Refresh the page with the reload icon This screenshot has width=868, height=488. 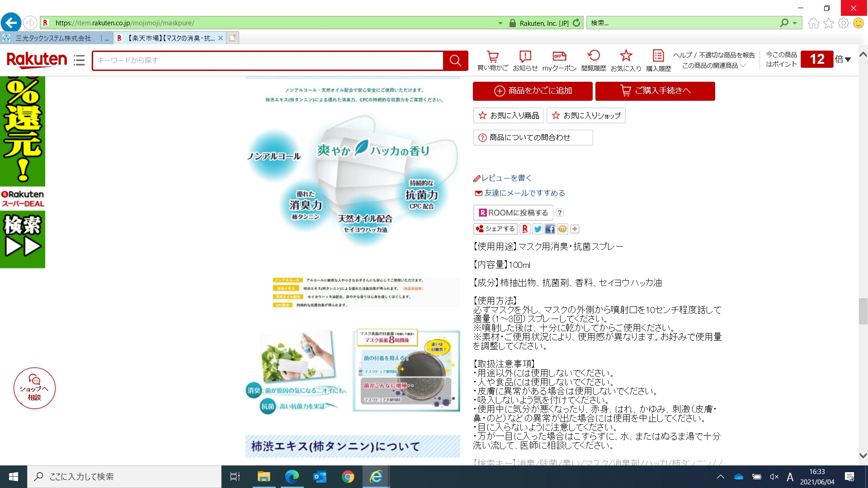576,23
